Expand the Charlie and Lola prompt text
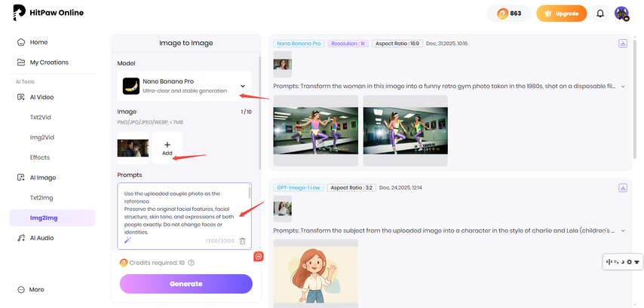Viewport: 644px width, 308px height. click(623, 230)
